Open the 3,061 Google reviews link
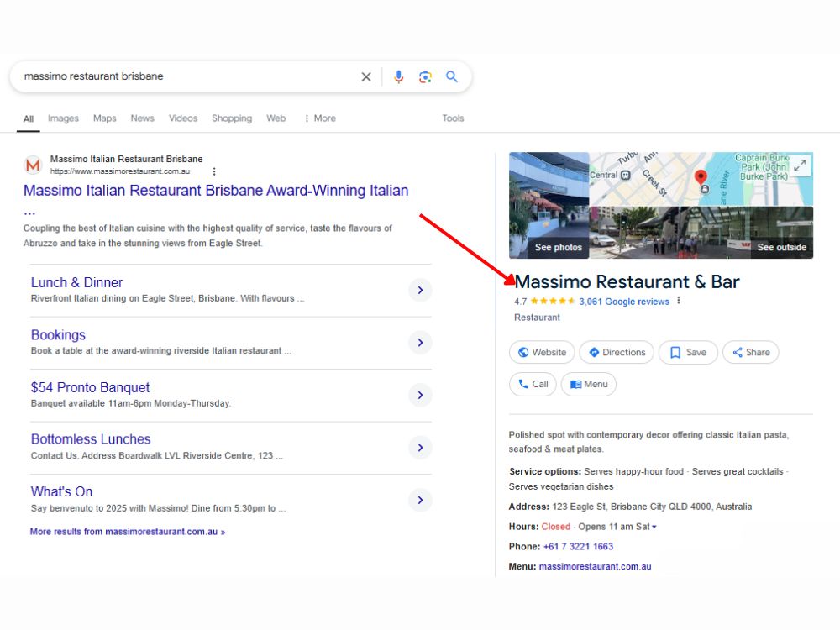The height and width of the screenshot is (630, 840). tap(624, 302)
